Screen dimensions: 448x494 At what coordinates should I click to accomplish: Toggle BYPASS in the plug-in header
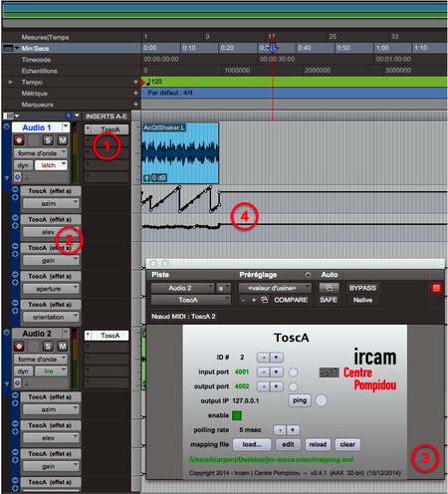(362, 288)
